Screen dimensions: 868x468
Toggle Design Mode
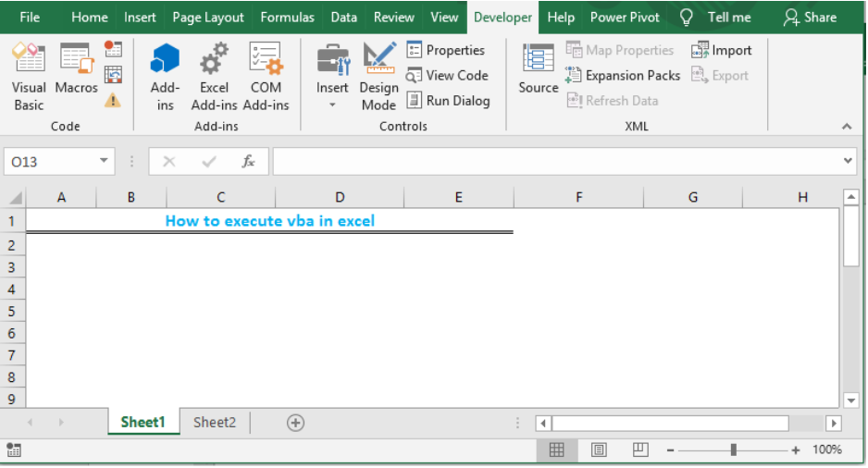tap(378, 77)
